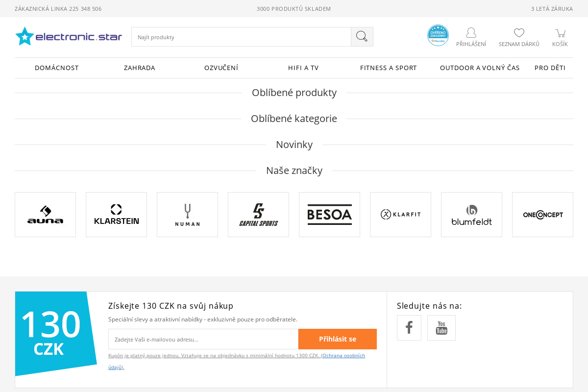
Task: Open the Hifi a TV menu category
Action: tap(303, 68)
